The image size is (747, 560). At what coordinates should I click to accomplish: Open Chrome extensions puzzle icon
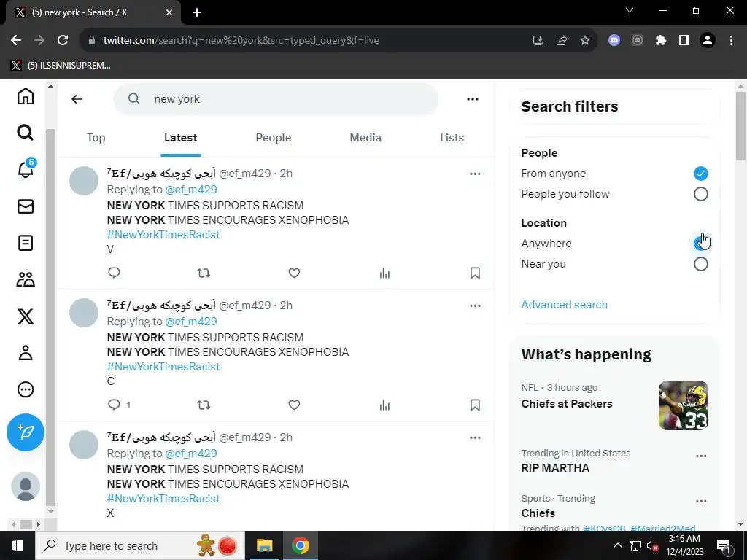point(661,40)
